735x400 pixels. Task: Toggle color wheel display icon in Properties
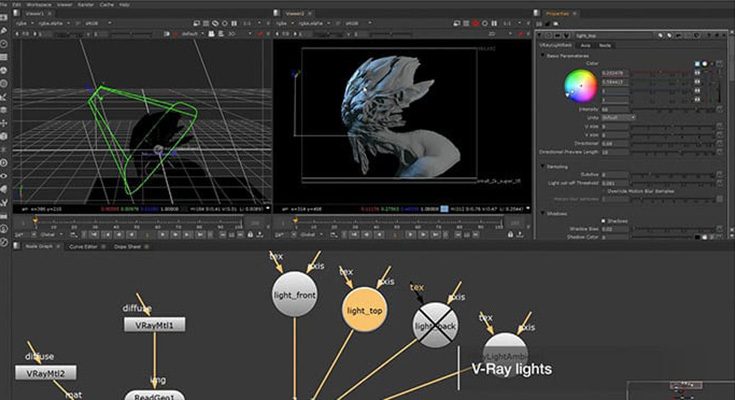click(704, 63)
